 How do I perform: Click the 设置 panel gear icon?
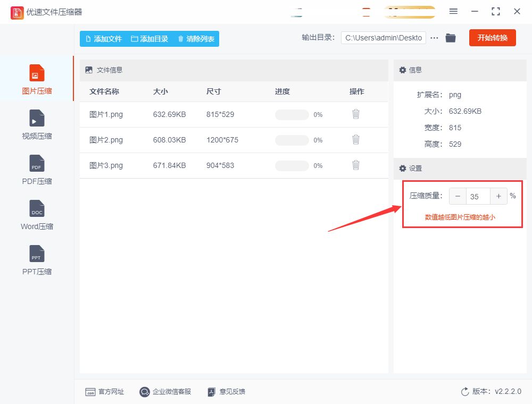402,169
